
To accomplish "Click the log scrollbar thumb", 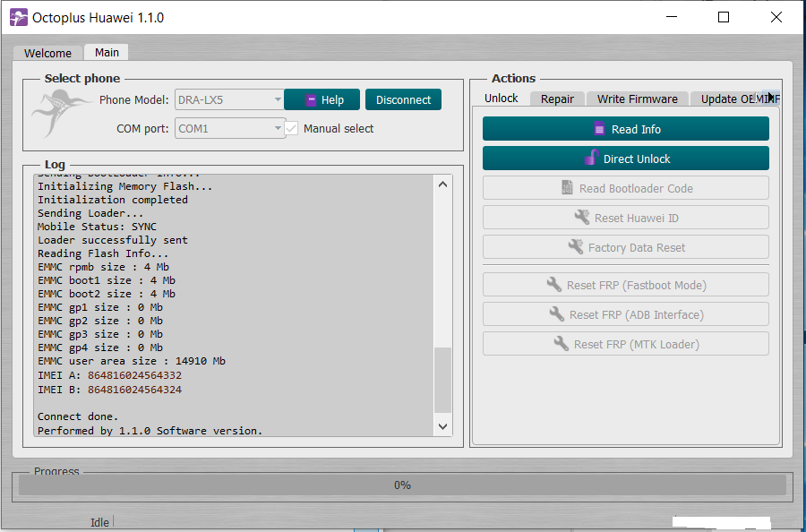I will coord(443,380).
